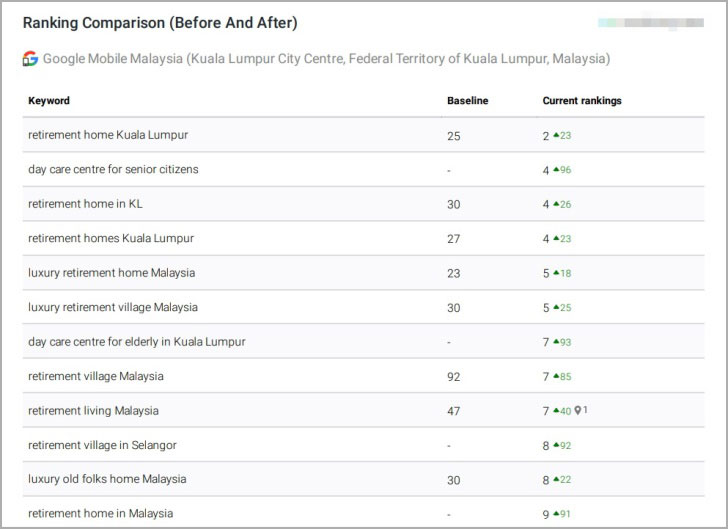Screen dimensions: 728x529
Task: Click baseline value 92
Action: [454, 377]
